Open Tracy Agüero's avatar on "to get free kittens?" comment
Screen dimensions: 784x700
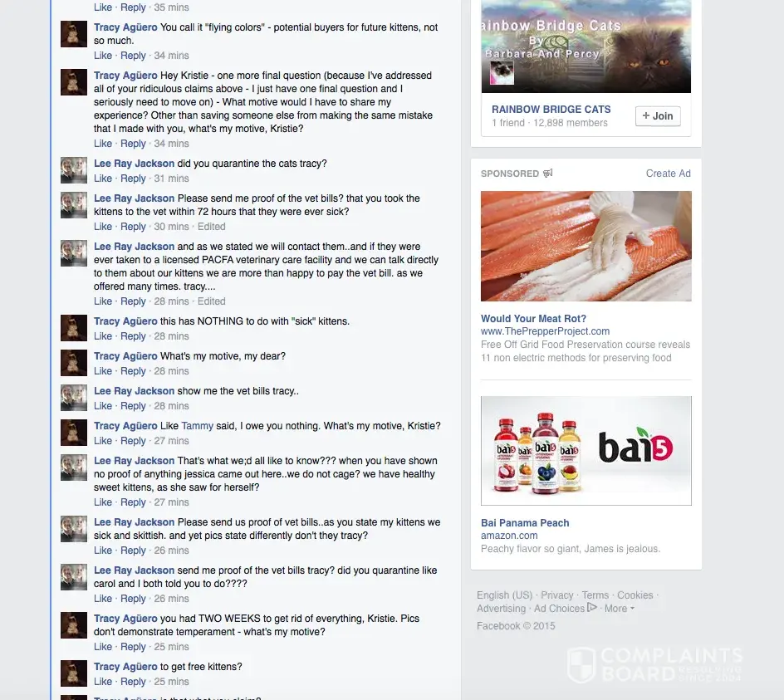(74, 673)
